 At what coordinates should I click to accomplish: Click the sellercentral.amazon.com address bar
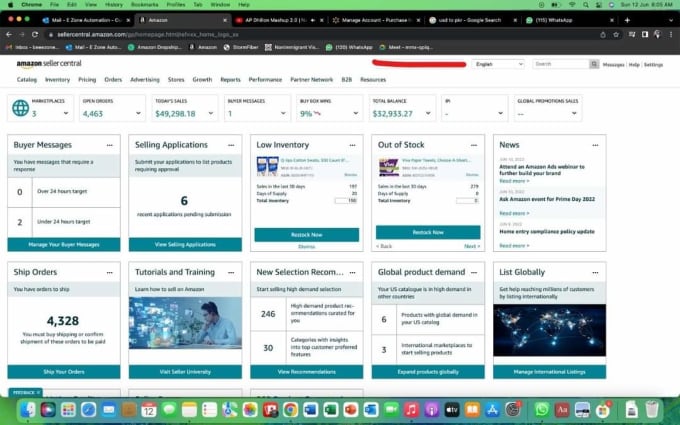321,35
